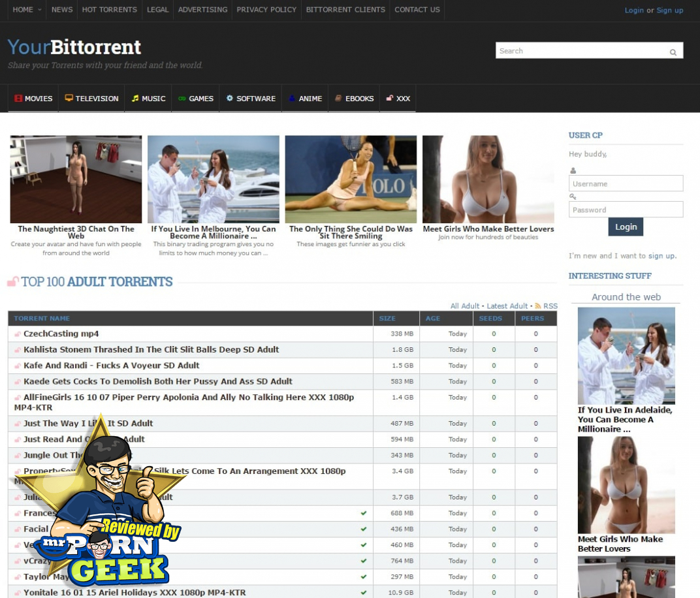Open the 3D chat ad thumbnail

76,180
